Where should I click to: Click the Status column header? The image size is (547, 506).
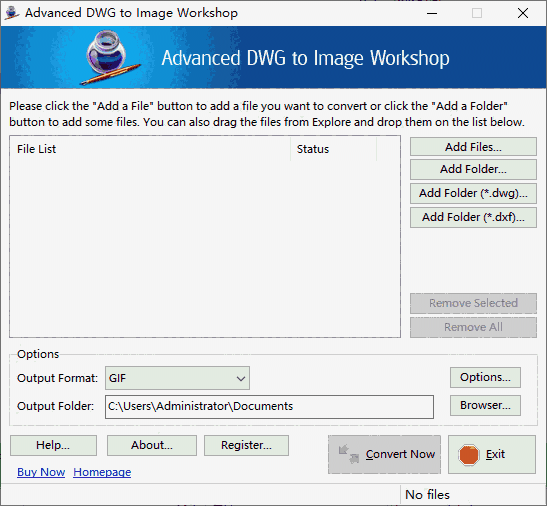point(334,149)
